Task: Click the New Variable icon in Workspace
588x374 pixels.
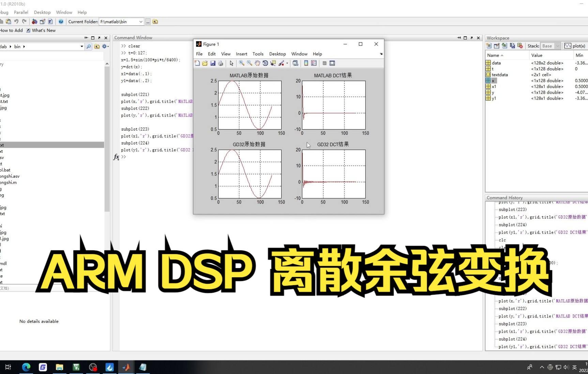Action: click(x=489, y=46)
